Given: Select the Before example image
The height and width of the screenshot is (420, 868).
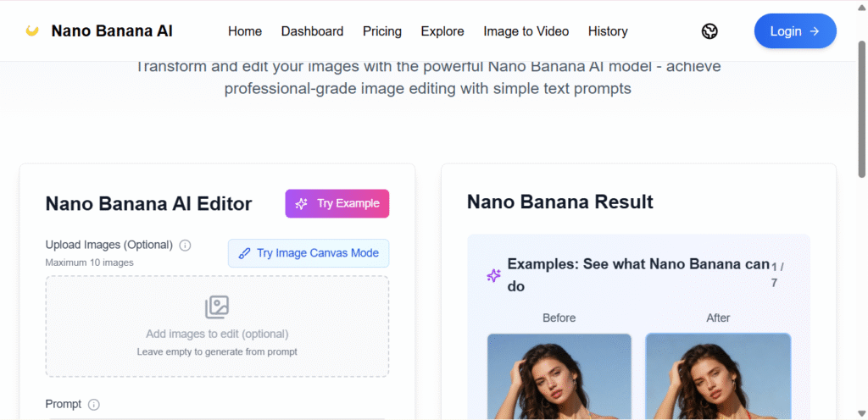Looking at the screenshot, I should [x=559, y=376].
